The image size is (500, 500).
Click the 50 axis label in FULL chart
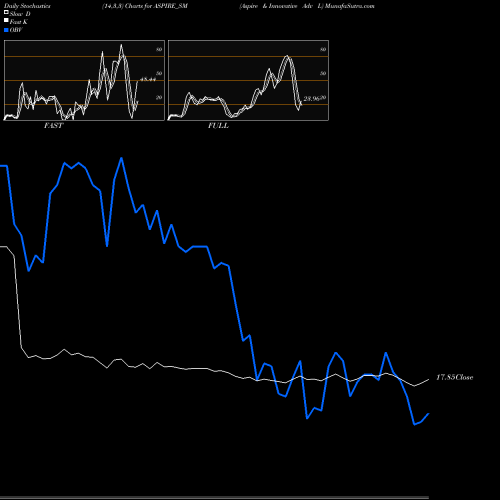[323, 73]
